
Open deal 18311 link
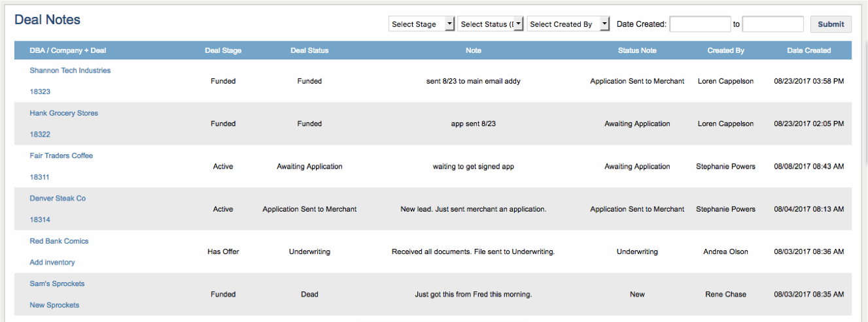point(40,177)
